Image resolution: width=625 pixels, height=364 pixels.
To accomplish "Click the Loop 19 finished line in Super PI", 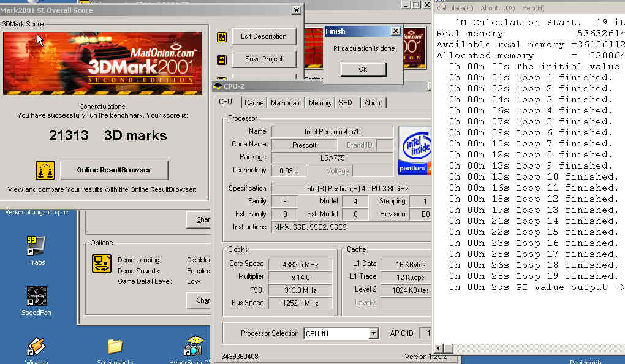I will (x=534, y=276).
